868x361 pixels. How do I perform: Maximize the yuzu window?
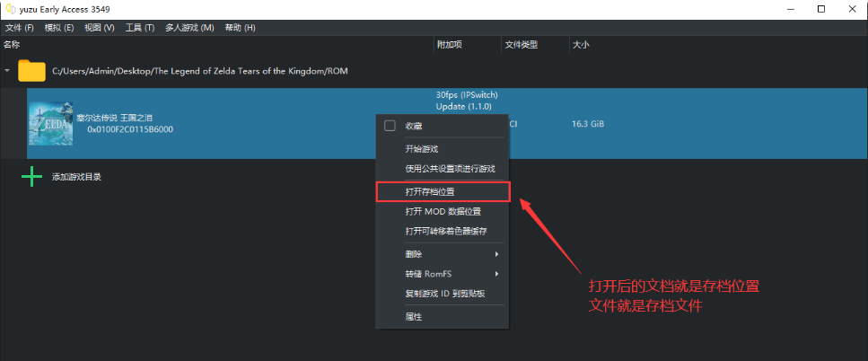[821, 9]
